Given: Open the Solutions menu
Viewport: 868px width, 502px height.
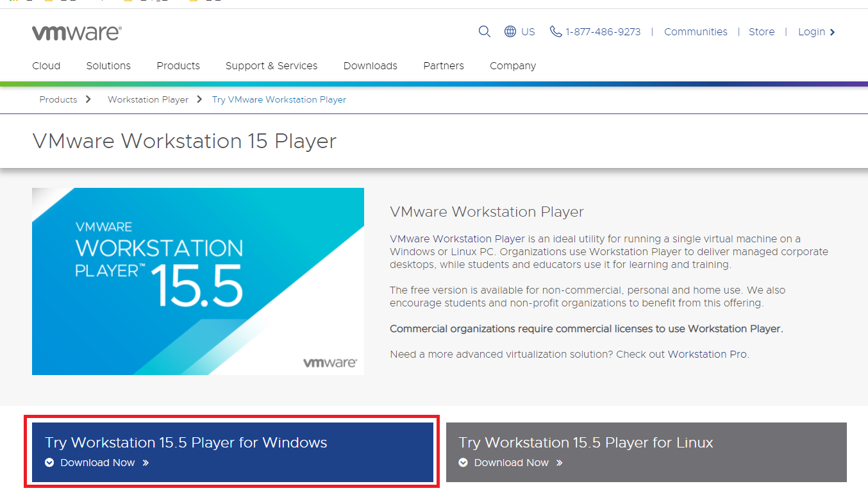Looking at the screenshot, I should click(x=108, y=65).
